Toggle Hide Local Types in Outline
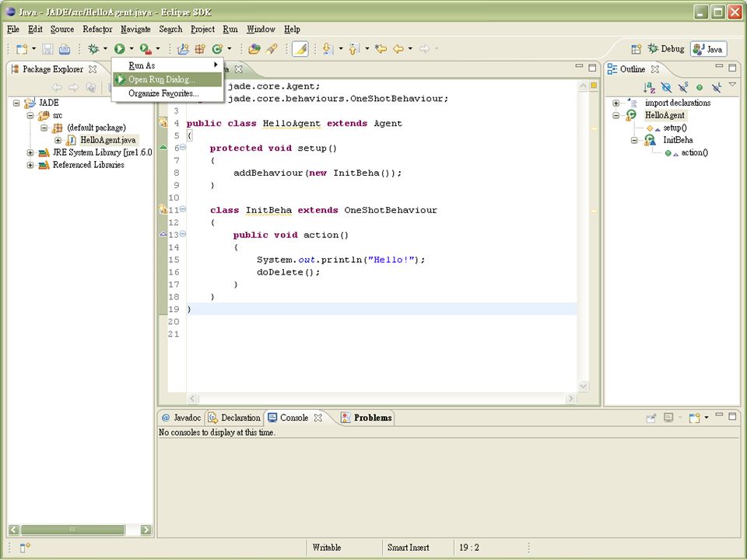 pos(716,88)
